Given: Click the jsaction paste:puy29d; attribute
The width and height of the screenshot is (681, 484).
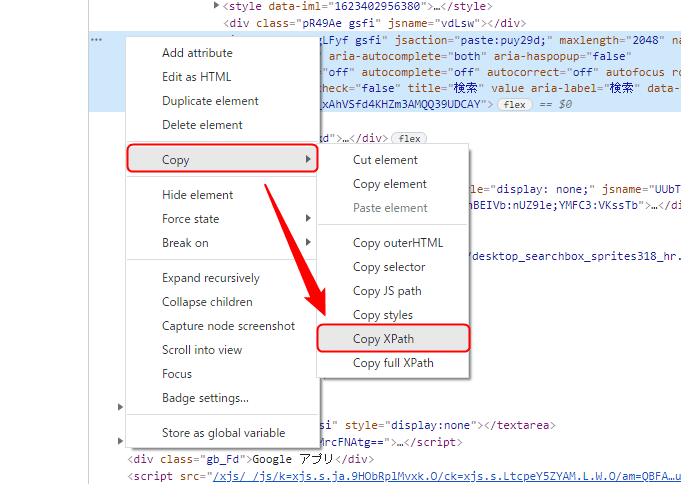Looking at the screenshot, I should tap(473, 40).
